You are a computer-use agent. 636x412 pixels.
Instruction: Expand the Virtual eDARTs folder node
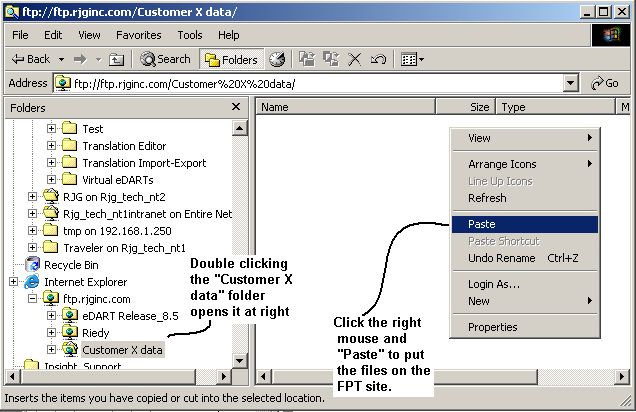51,179
